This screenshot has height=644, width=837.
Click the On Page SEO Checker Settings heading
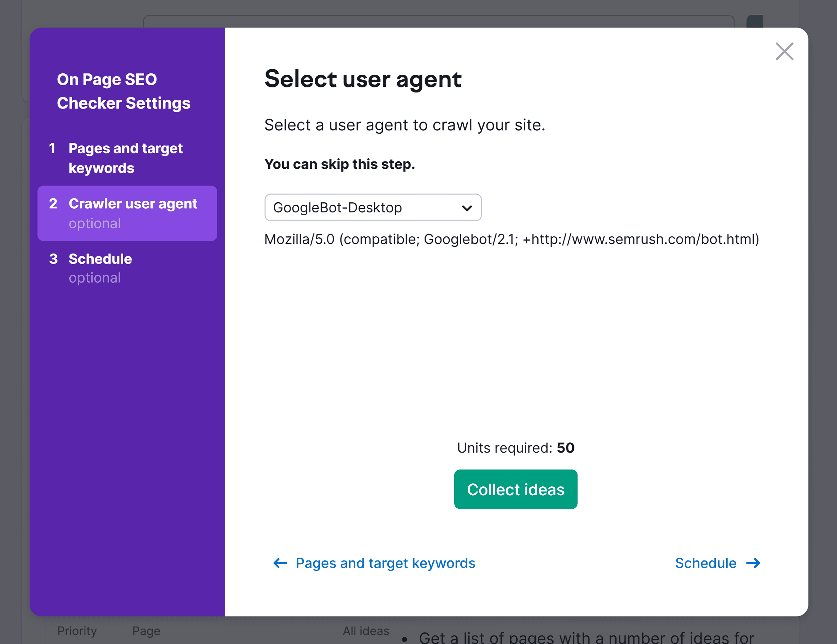click(x=124, y=91)
